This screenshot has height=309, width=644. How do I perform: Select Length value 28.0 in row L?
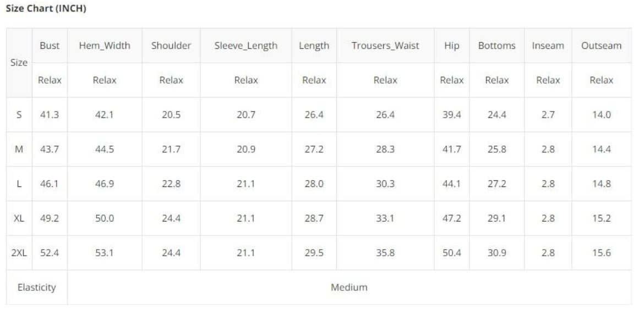click(x=314, y=184)
